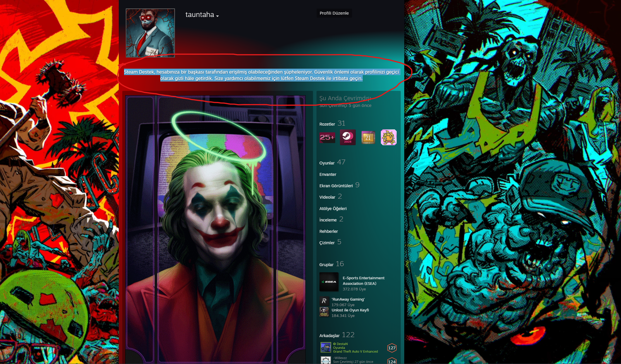
Task: Click the level 124 badge of -Willexzz
Action: coord(392,361)
